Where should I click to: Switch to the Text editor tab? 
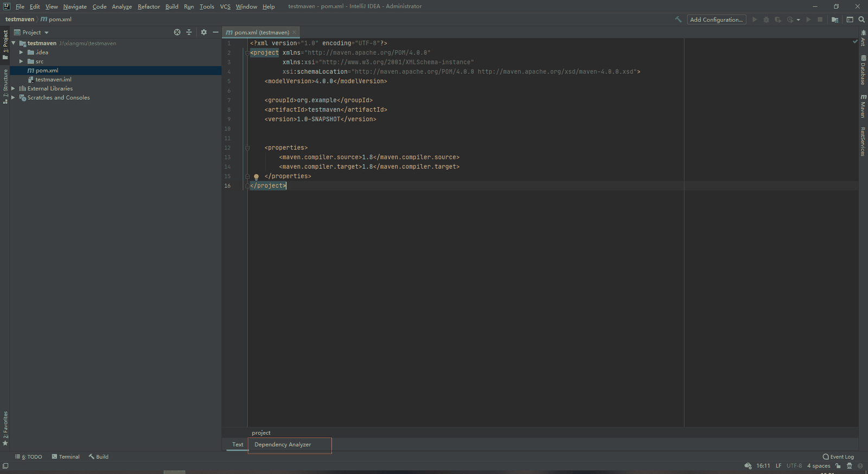click(x=238, y=445)
